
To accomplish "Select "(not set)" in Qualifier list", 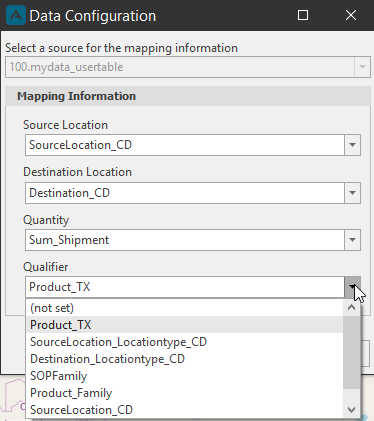I will 184,308.
